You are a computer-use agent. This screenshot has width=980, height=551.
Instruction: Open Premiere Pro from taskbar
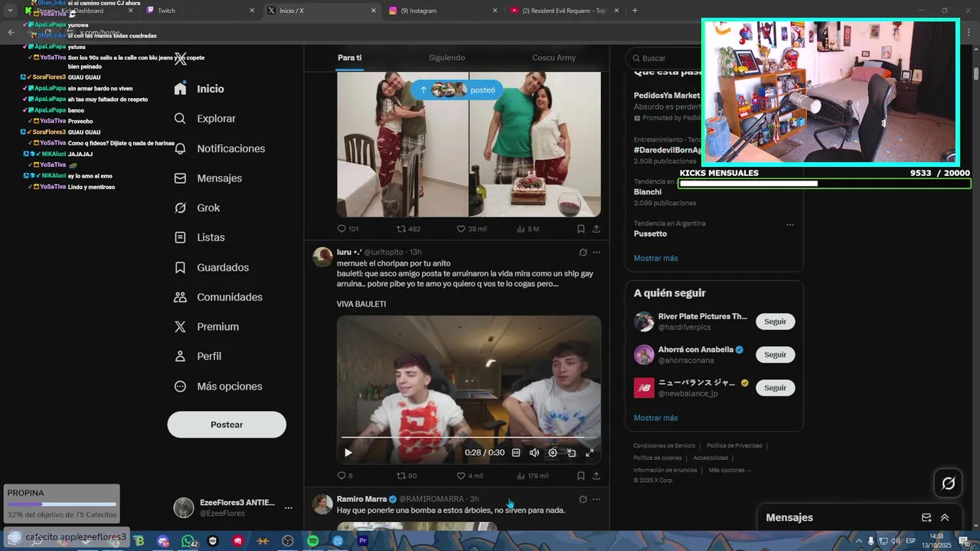coord(363,541)
